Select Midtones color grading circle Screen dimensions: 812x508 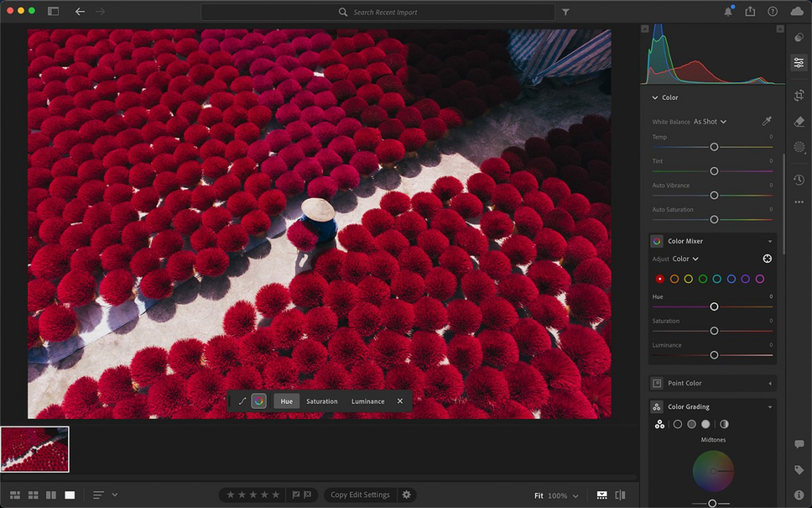pos(691,424)
